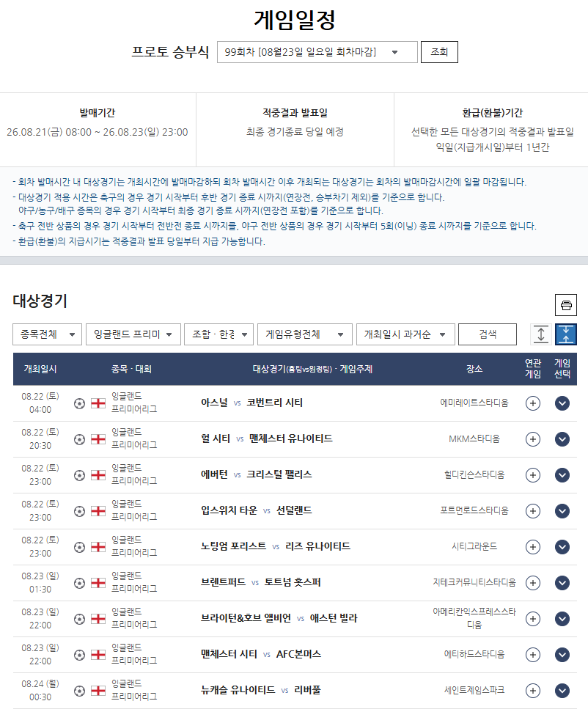Expand all rows with the expand icon

541,334
